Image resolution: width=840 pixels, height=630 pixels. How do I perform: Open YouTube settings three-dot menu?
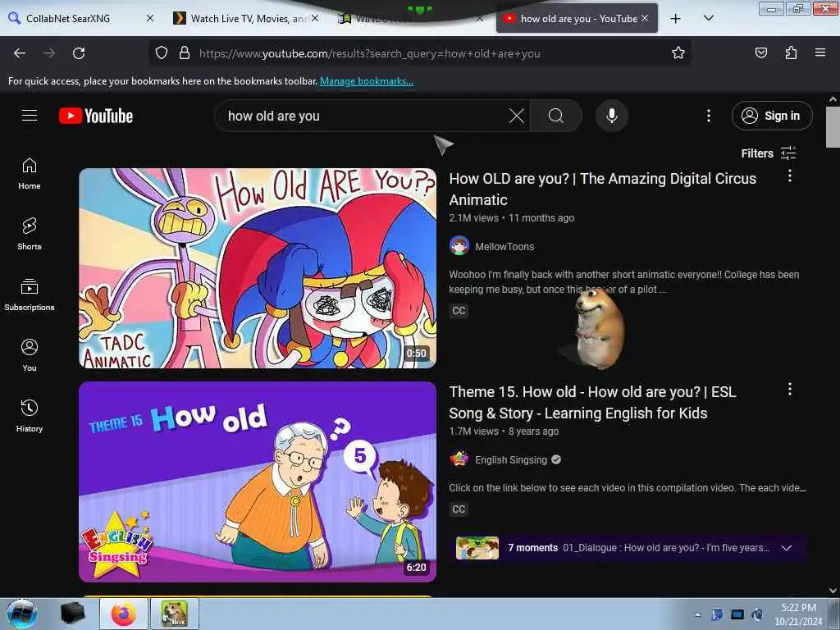tap(708, 116)
